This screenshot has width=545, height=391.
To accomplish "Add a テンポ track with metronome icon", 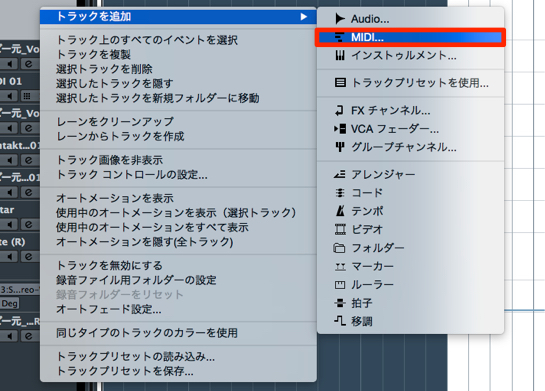I will coord(410,211).
